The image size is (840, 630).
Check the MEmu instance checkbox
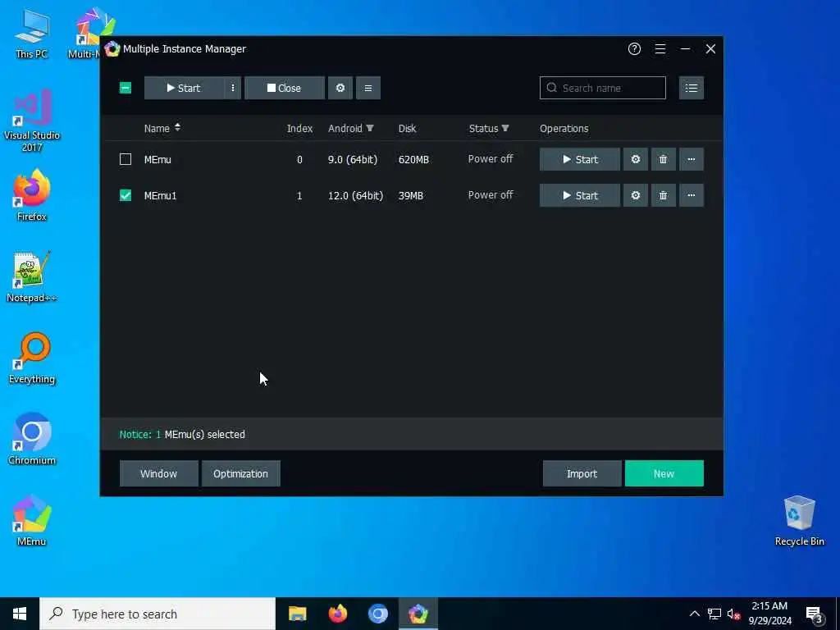click(126, 159)
